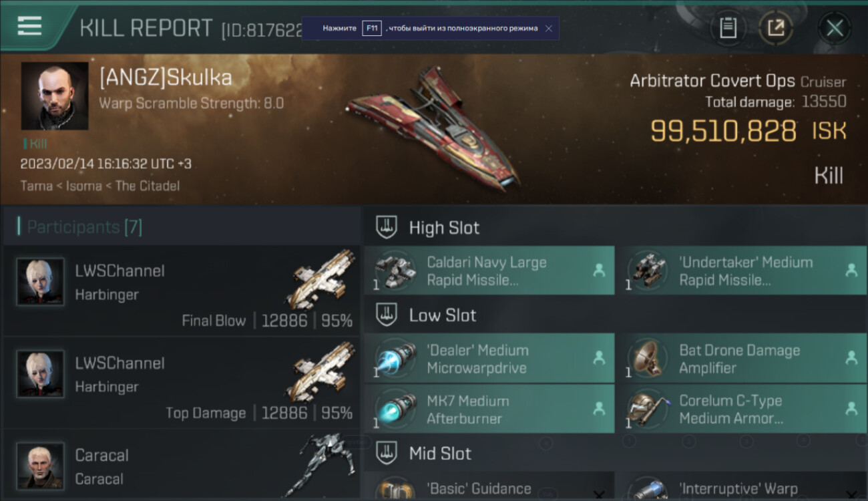
Task: Select Caldari Navy Large Rapid Missile module
Action: [x=489, y=271]
